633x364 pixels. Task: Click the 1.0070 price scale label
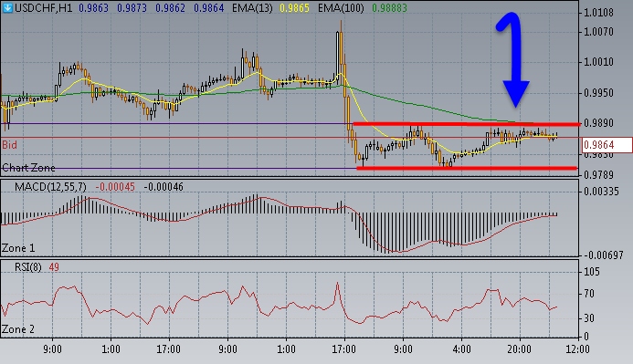[598, 31]
